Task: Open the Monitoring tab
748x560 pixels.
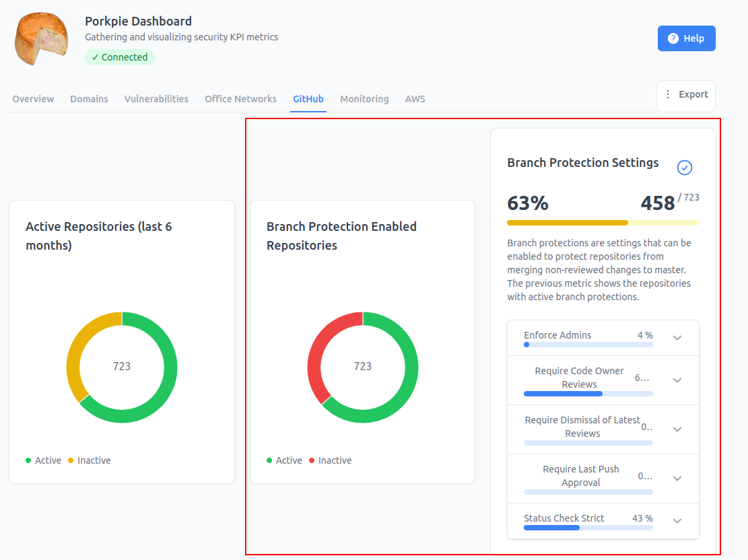Action: [364, 99]
